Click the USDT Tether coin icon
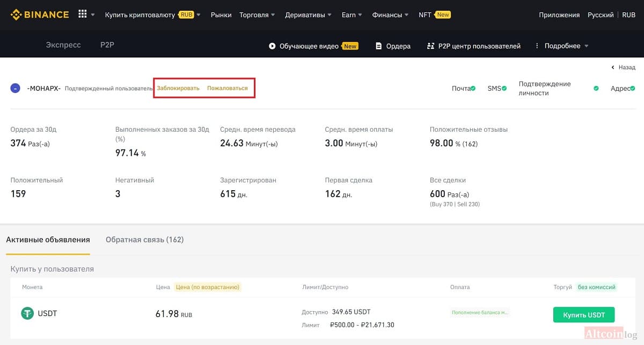644x345 pixels. pos(27,313)
